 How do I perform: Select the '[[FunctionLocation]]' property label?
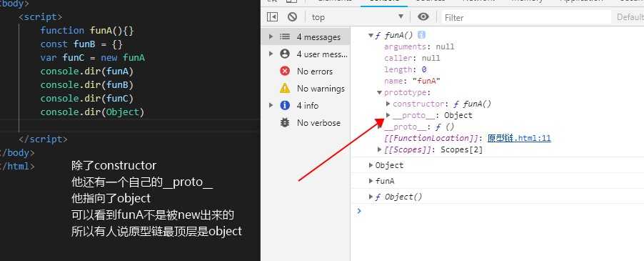pyautogui.click(x=432, y=138)
